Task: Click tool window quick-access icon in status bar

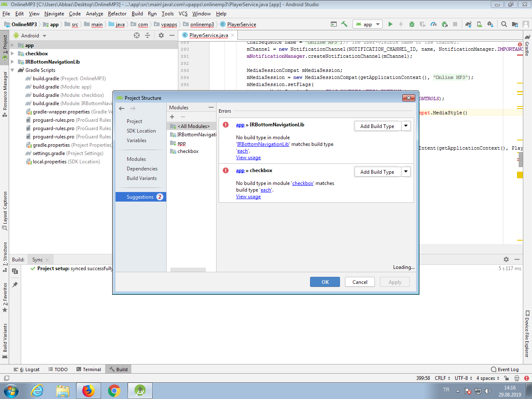Action: (6, 378)
